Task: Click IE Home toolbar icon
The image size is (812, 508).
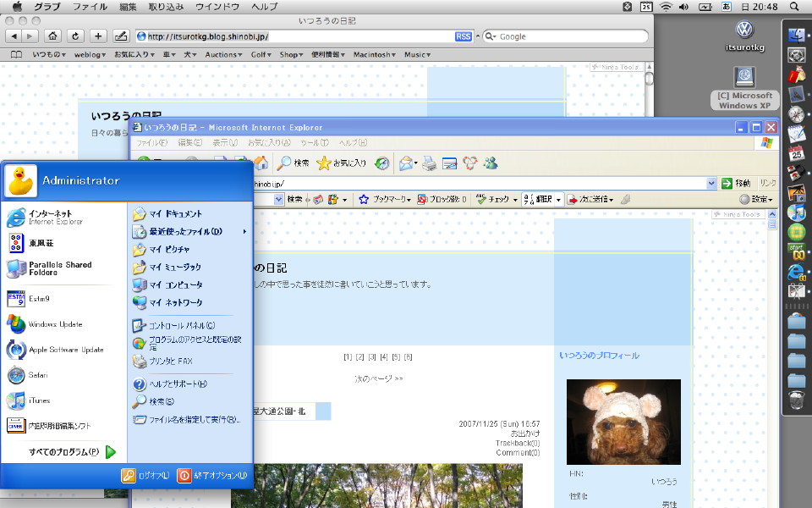Action: pyautogui.click(x=261, y=163)
